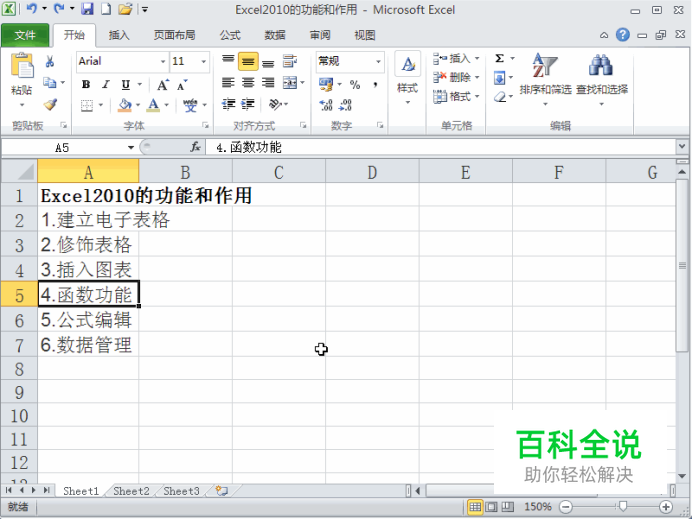Switch to the 页面布局 Page Layout tab
692x519 pixels.
174,35
